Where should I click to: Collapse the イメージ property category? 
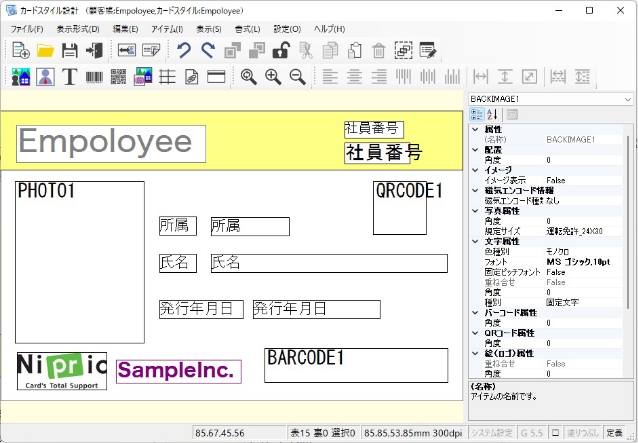point(475,170)
